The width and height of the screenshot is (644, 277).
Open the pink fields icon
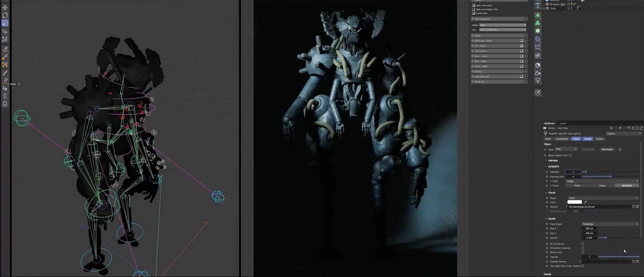click(x=538, y=55)
